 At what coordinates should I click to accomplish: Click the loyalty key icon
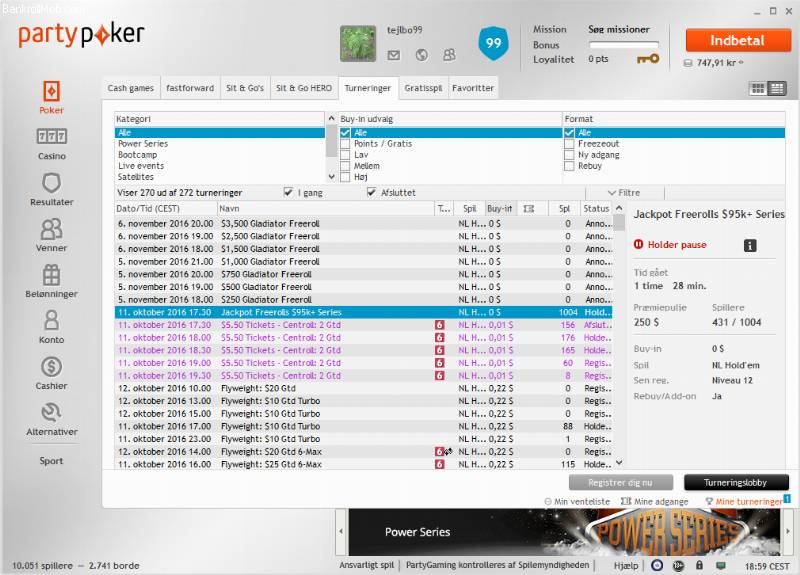(648, 59)
